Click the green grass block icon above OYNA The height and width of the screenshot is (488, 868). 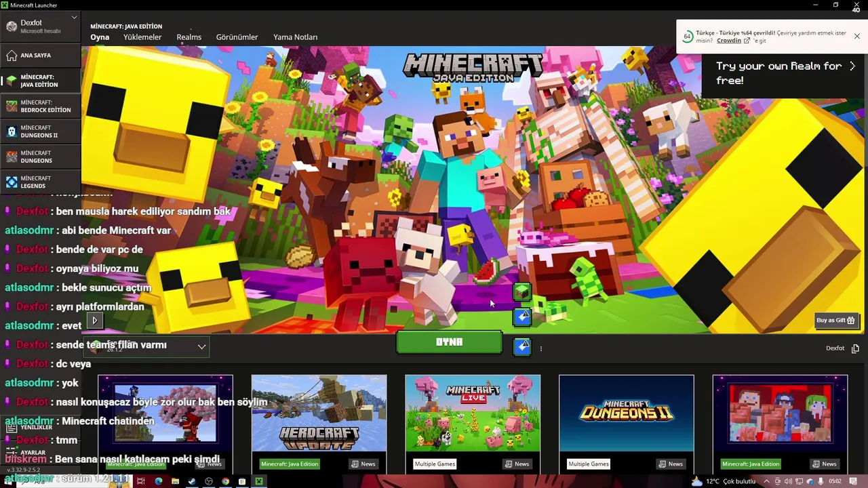click(521, 292)
